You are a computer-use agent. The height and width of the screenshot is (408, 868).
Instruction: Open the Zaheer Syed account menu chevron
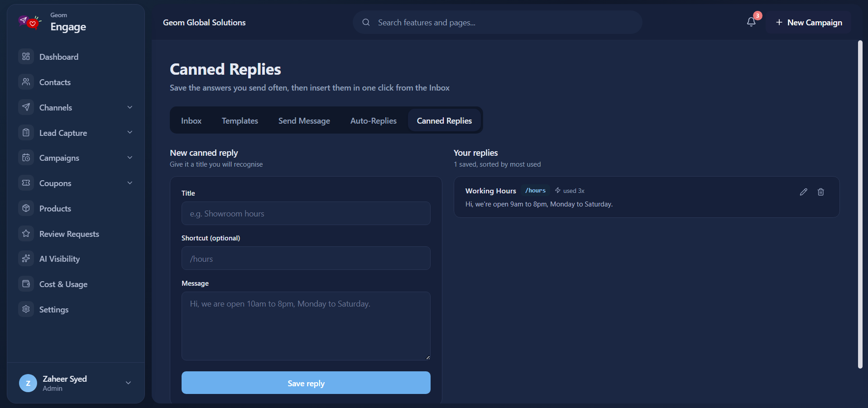click(128, 383)
